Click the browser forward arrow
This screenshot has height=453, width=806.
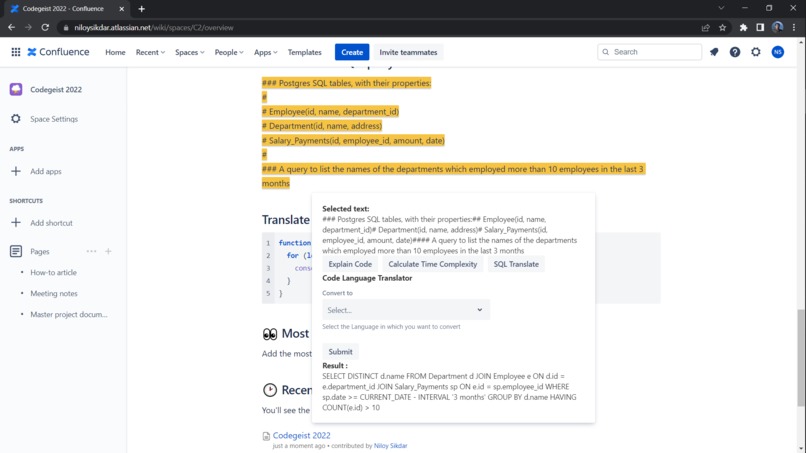pyautogui.click(x=28, y=28)
